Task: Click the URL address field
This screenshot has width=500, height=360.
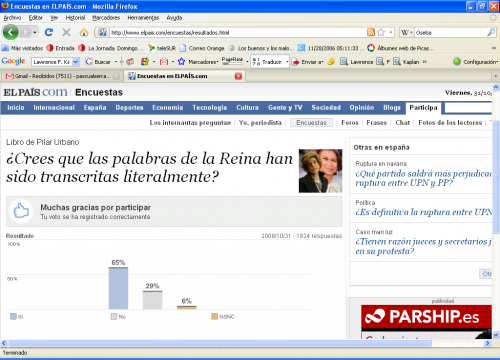Action: (x=237, y=32)
